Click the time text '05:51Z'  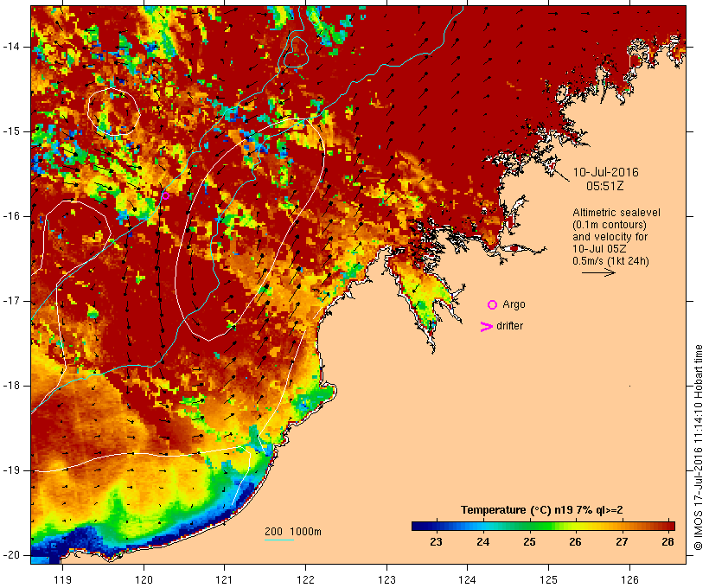click(605, 186)
